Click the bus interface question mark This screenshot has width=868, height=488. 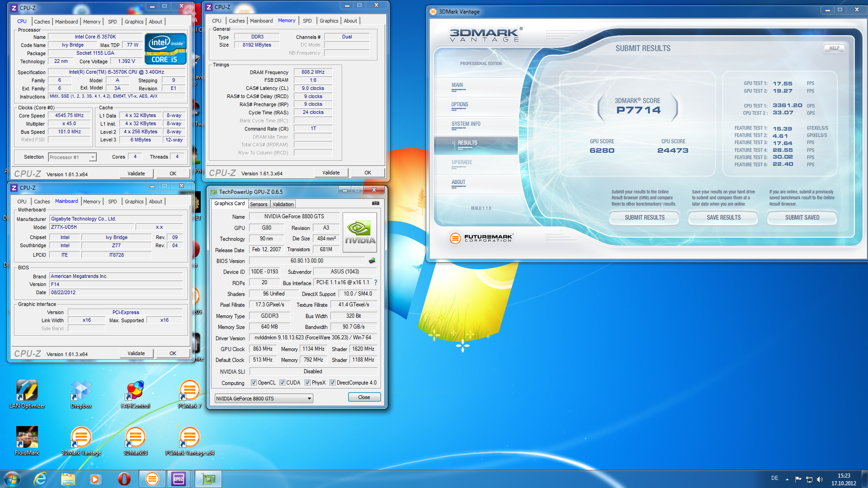click(x=375, y=282)
